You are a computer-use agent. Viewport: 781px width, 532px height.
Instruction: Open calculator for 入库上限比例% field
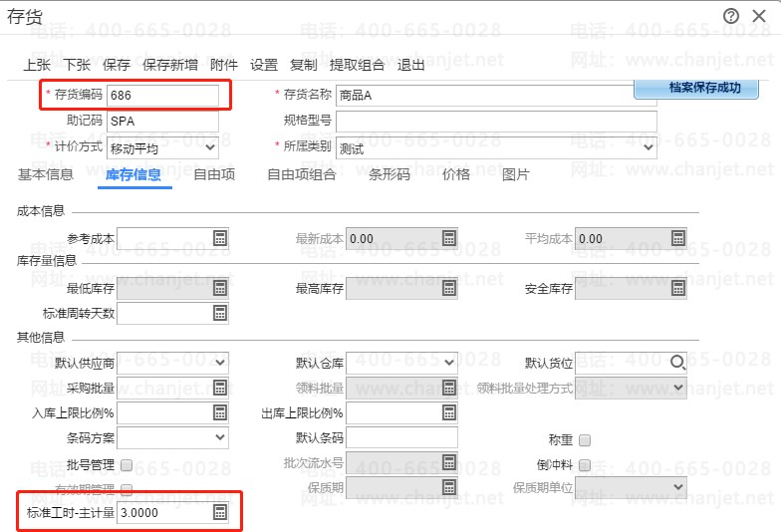[x=220, y=412]
